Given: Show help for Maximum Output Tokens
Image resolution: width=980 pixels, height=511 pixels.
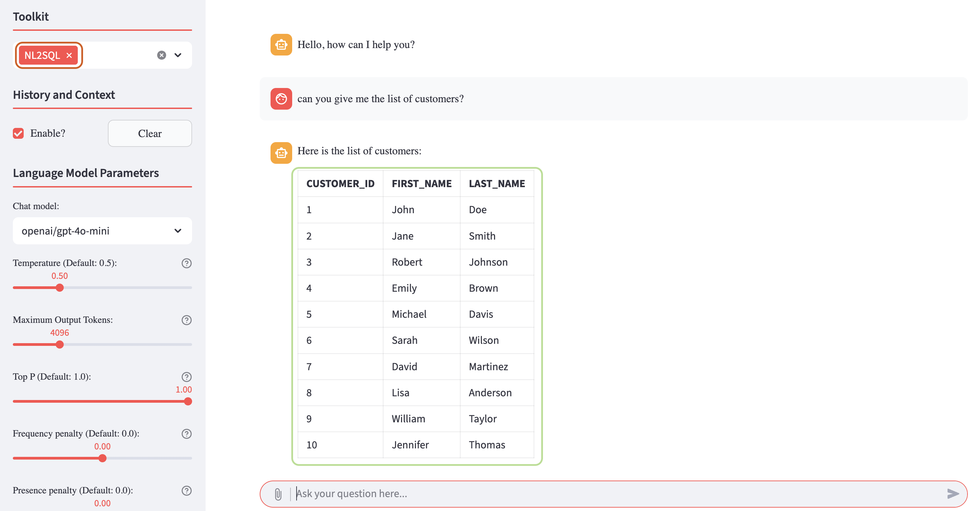Looking at the screenshot, I should point(186,320).
